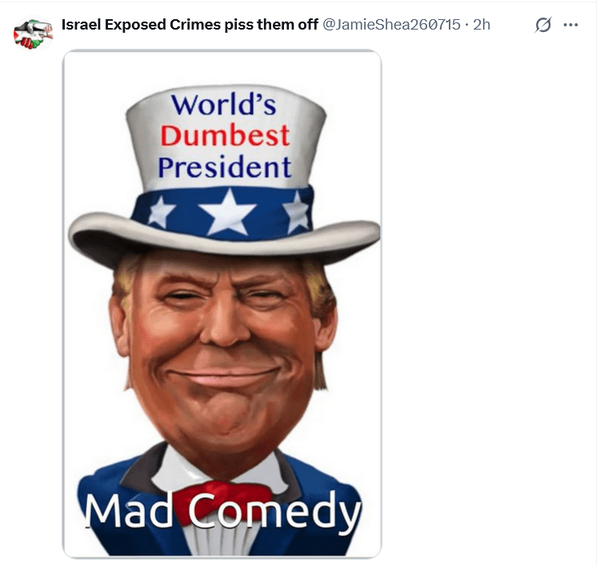Click the @JamieShea260715 handle

392,24
